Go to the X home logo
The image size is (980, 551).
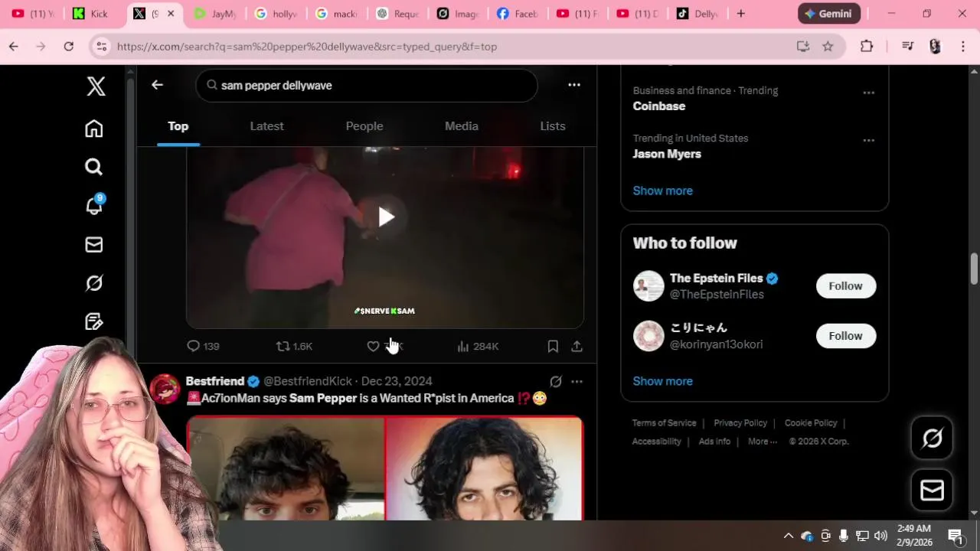pyautogui.click(x=96, y=86)
